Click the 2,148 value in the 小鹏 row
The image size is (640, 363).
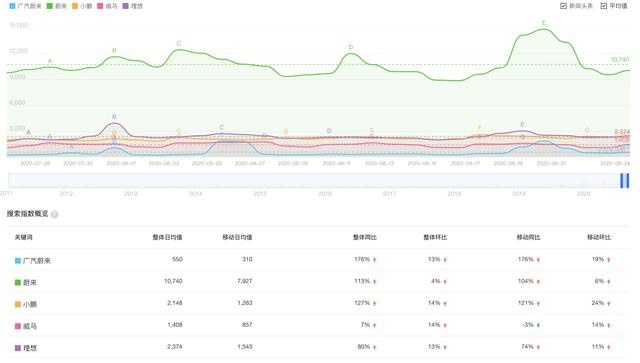click(175, 303)
